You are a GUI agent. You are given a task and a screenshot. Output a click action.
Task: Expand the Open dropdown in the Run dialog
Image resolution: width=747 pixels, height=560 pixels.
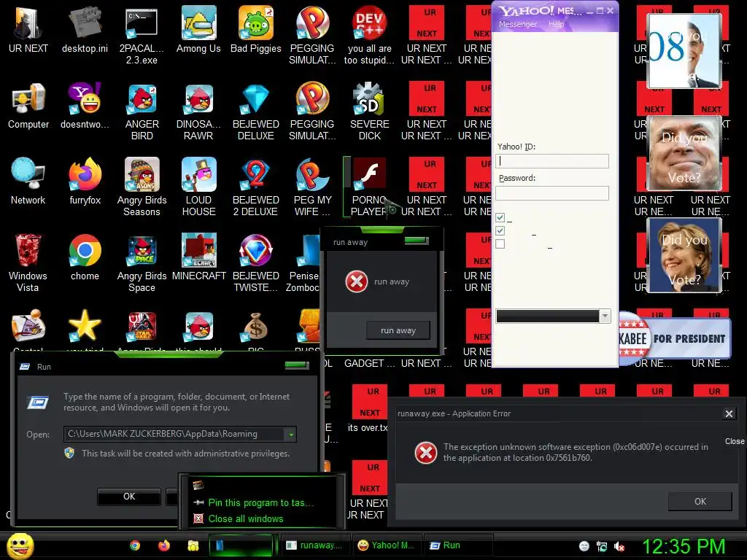(x=290, y=435)
